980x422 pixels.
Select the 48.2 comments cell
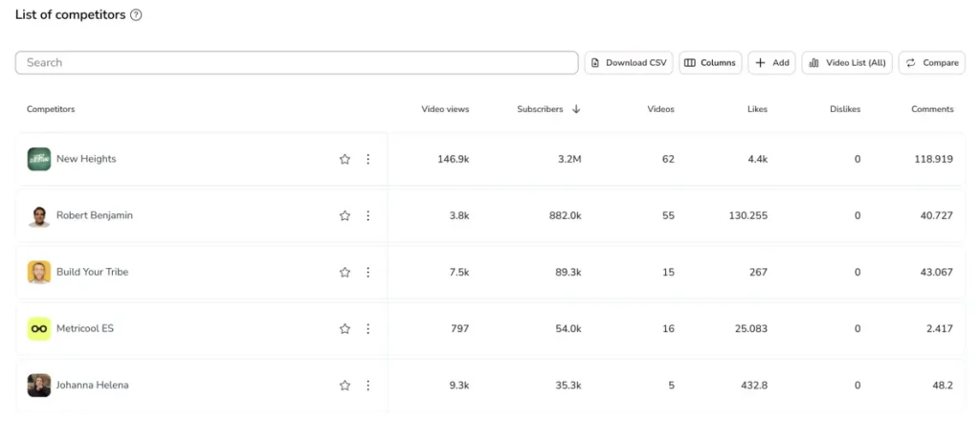click(943, 386)
